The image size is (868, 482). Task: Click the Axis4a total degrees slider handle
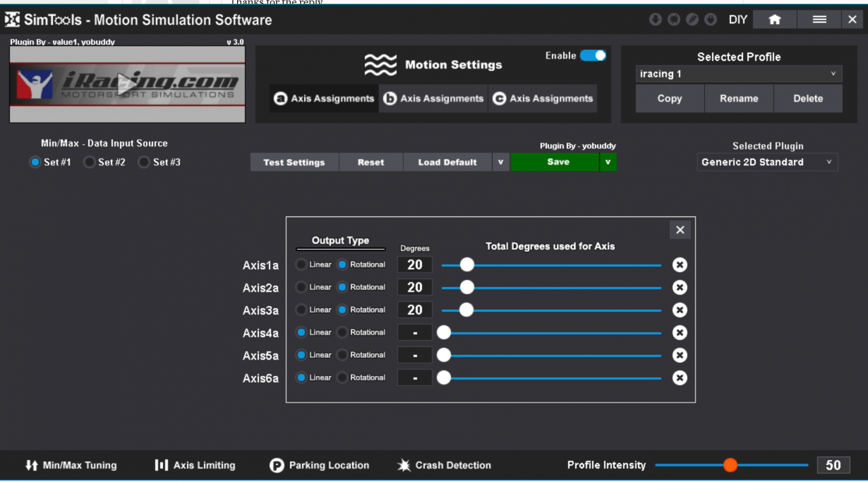[444, 333]
